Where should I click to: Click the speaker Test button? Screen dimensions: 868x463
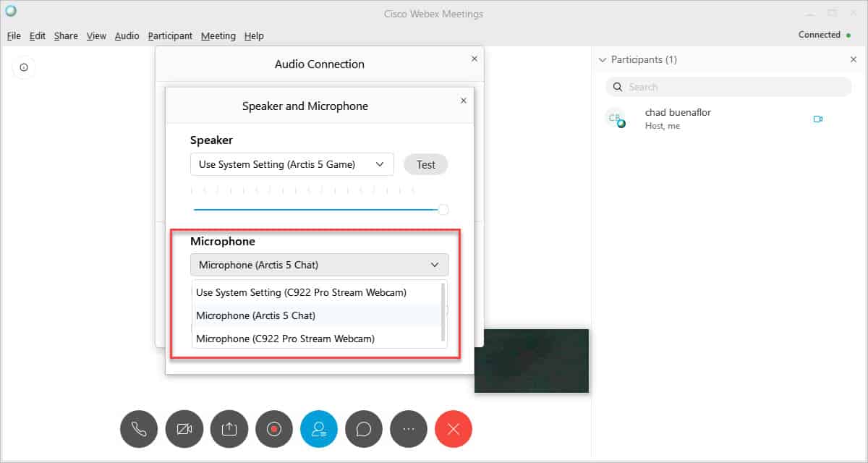click(426, 164)
